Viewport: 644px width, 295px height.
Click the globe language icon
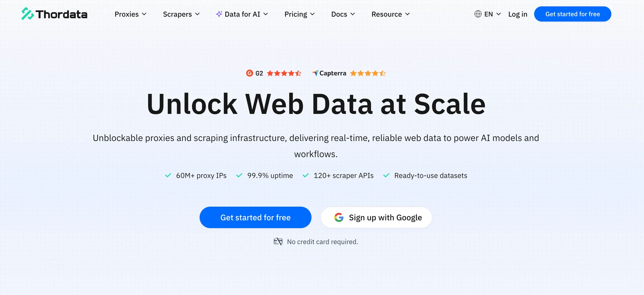[x=478, y=14]
